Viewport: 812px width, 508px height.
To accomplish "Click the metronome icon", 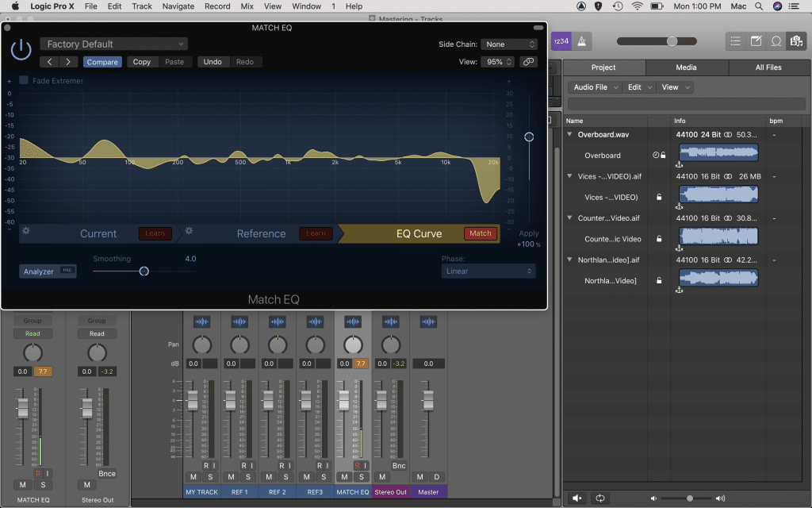I will click(581, 40).
